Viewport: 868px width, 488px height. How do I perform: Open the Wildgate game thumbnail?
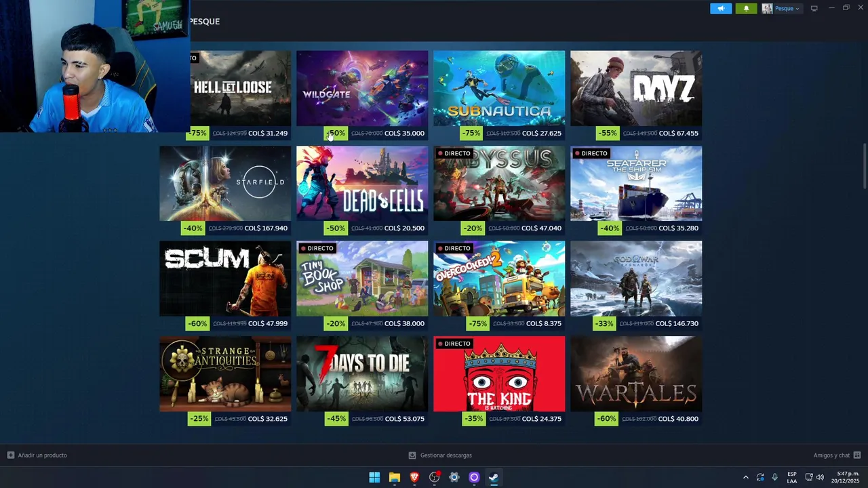coord(362,88)
